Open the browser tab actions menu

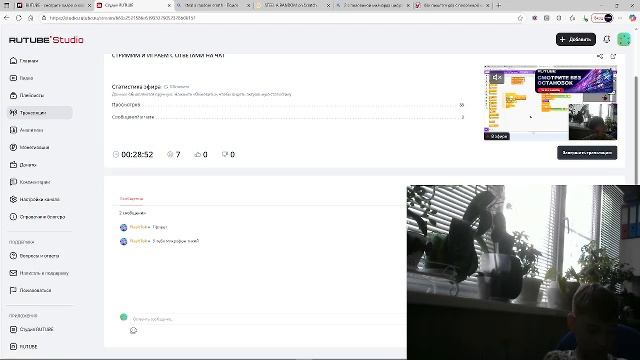[6, 5]
